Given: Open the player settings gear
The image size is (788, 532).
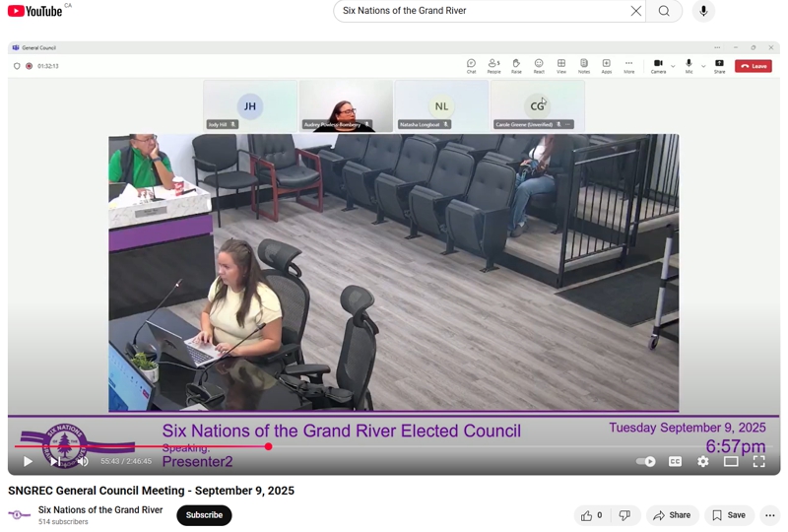Looking at the screenshot, I should pos(703,461).
